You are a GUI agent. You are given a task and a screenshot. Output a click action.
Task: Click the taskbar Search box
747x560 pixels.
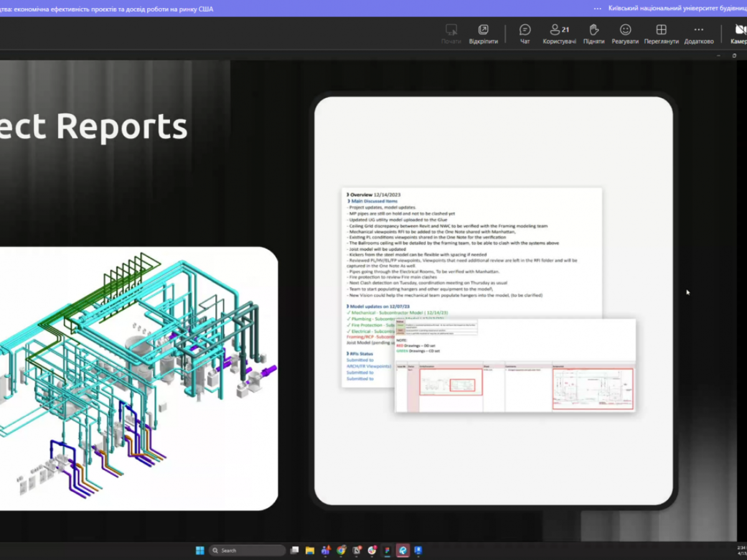click(247, 551)
